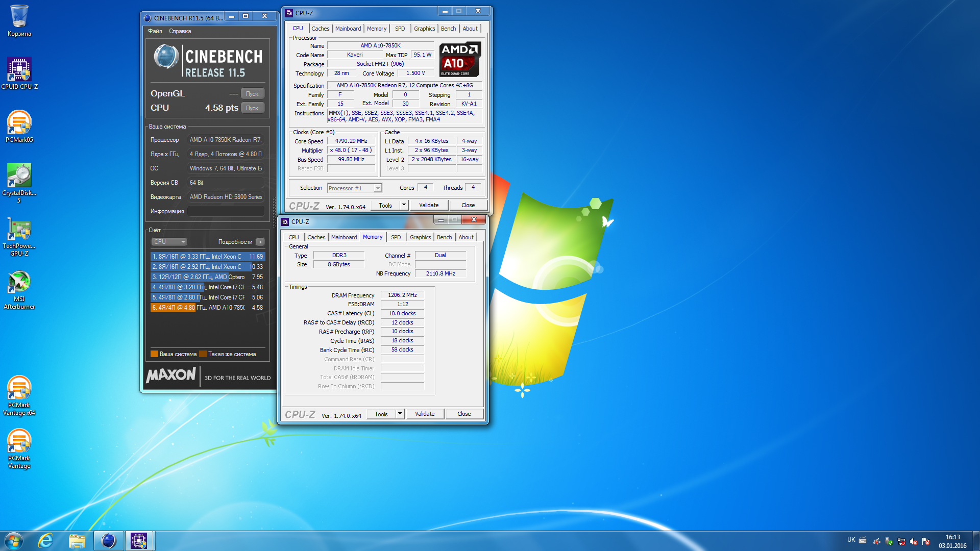The height and width of the screenshot is (551, 980).
Task: Open Windows Explorer from taskbar
Action: [x=77, y=541]
